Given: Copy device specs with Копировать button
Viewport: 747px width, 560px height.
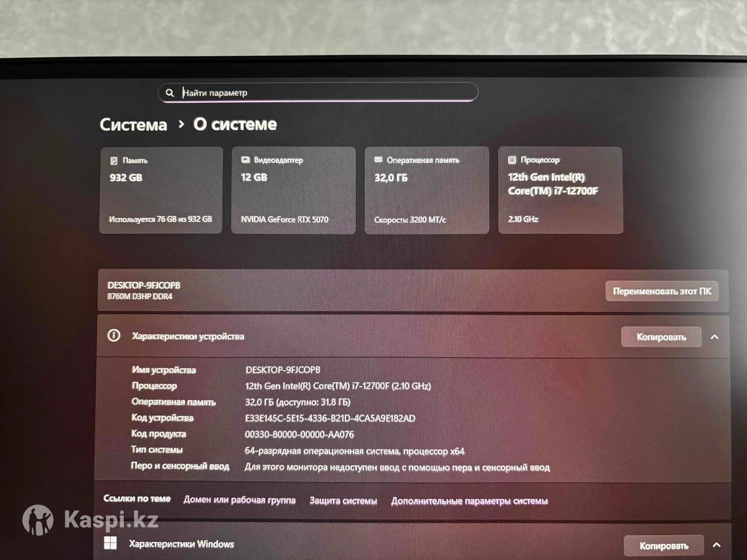Looking at the screenshot, I should click(x=661, y=337).
